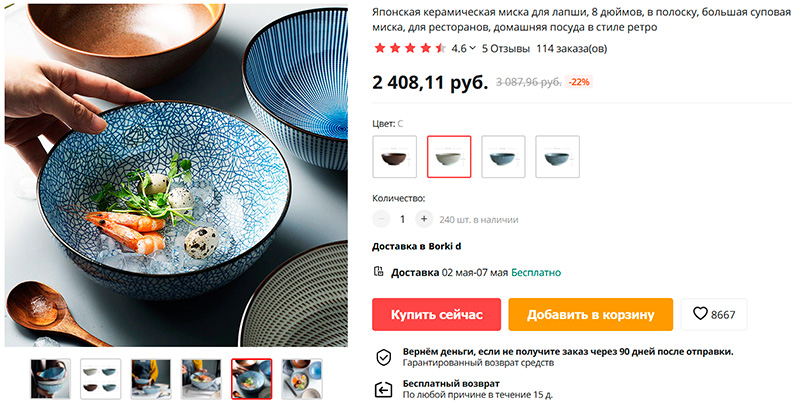Click the star rating icons
The width and height of the screenshot is (800, 417).
coord(410,48)
